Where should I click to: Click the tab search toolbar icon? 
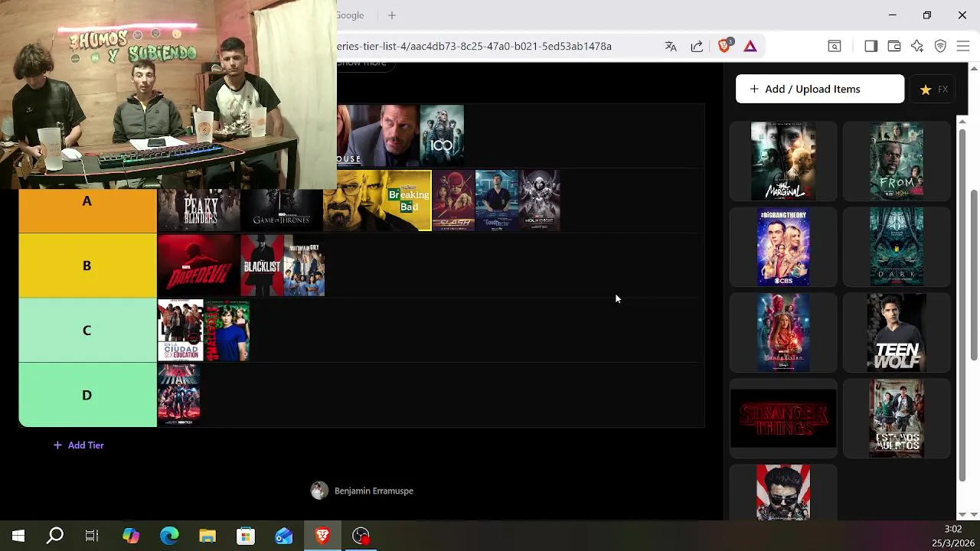click(x=835, y=46)
